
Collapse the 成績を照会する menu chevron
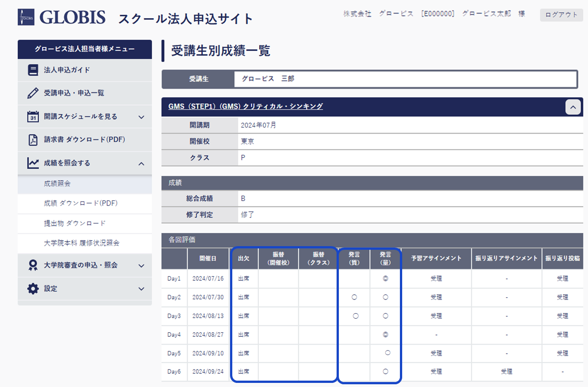pyautogui.click(x=141, y=164)
